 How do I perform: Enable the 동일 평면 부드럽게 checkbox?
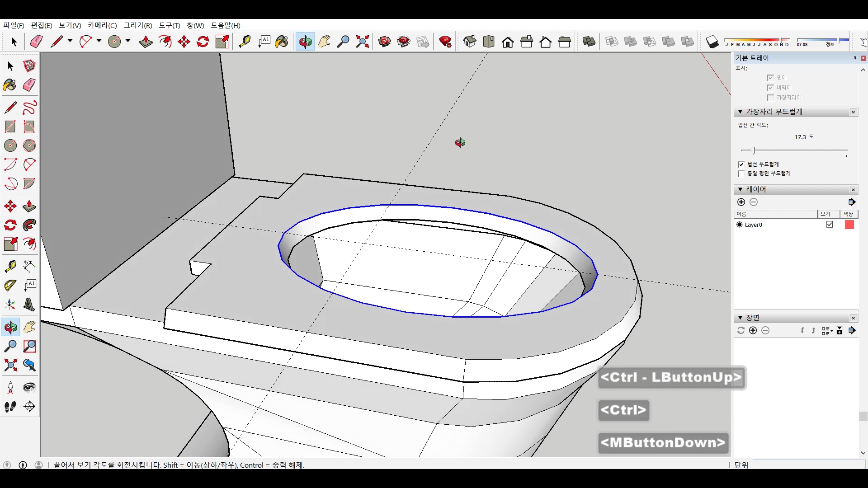coord(741,174)
